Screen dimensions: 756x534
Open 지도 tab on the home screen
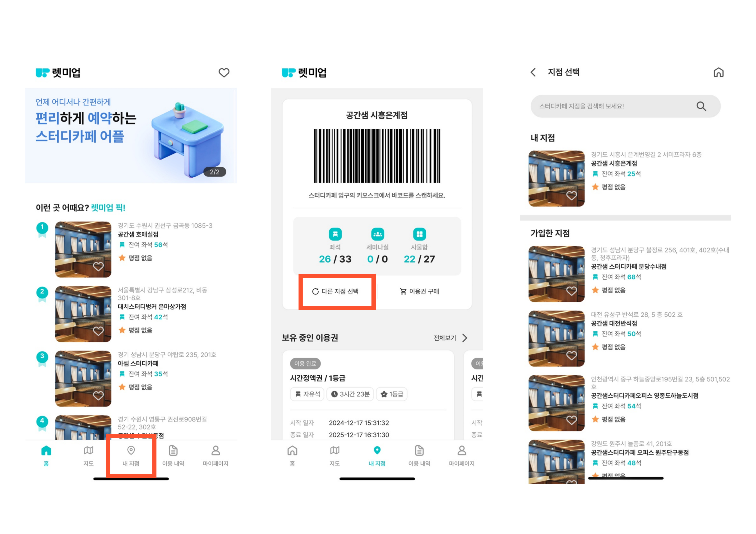(88, 456)
